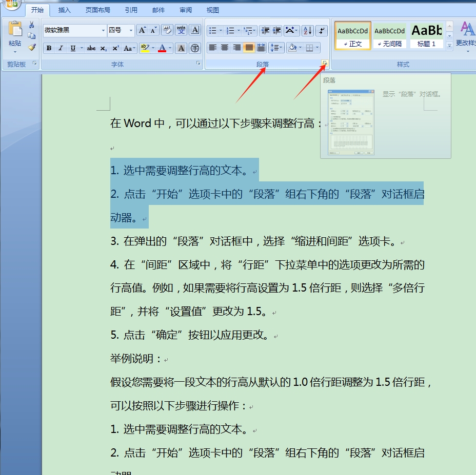Click the Increase Indent icon
This screenshot has width=476, height=475.
point(276,30)
